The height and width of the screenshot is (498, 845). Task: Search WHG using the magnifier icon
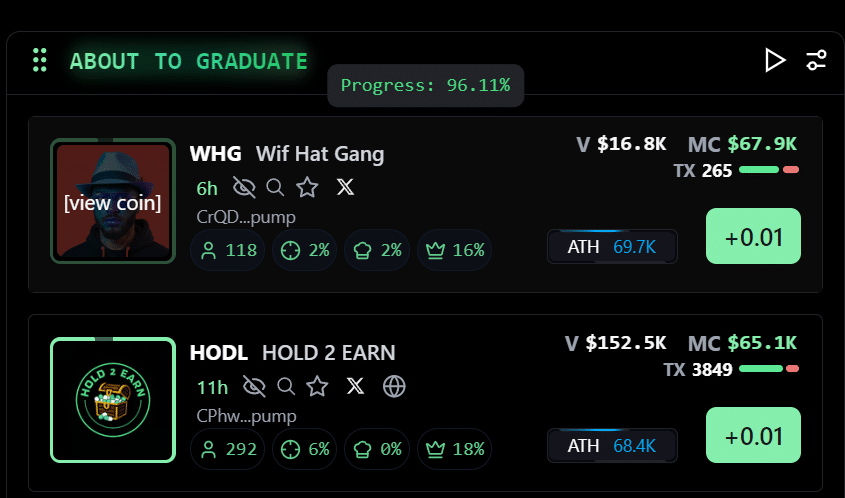click(x=275, y=187)
